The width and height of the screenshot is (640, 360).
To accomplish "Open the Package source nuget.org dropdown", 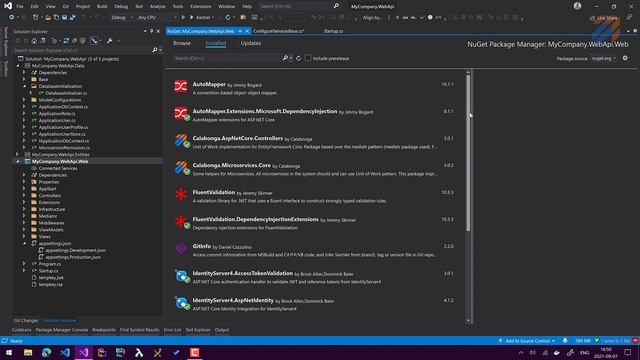I will [x=604, y=58].
